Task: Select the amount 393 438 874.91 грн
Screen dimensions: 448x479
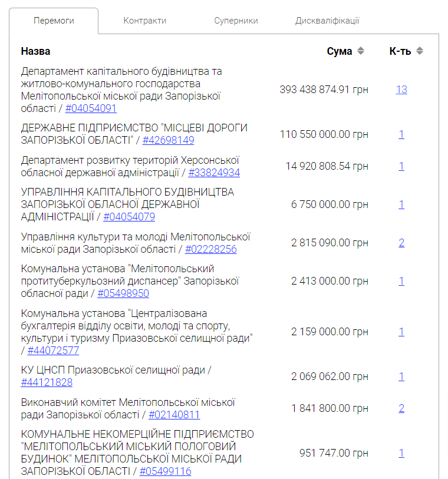Action: click(324, 90)
